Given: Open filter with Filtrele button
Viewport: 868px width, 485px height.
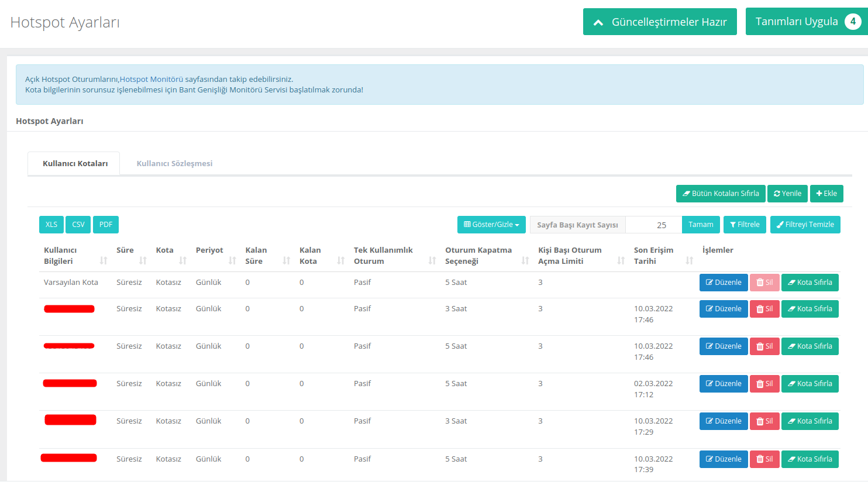Looking at the screenshot, I should [x=745, y=225].
